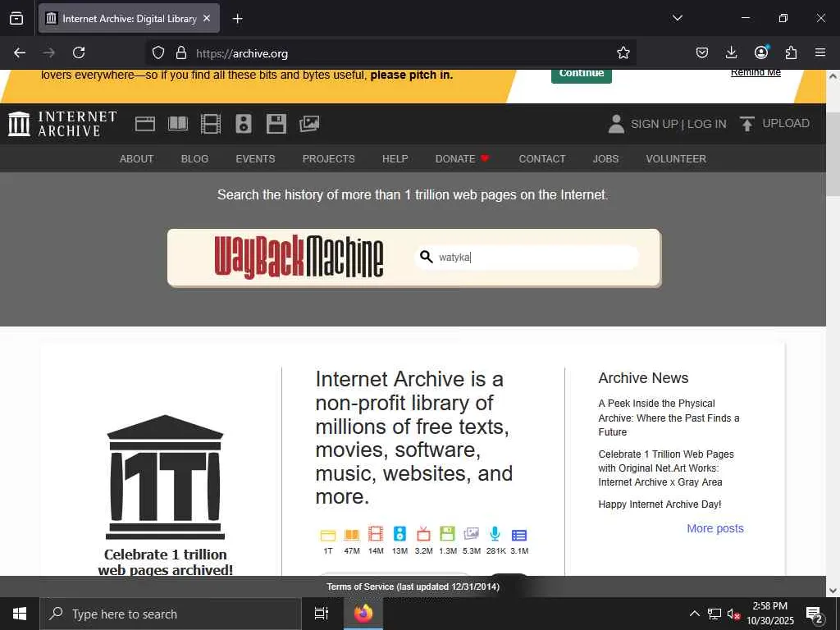Click the Remind Me link
The width and height of the screenshot is (840, 630).
[x=756, y=73]
